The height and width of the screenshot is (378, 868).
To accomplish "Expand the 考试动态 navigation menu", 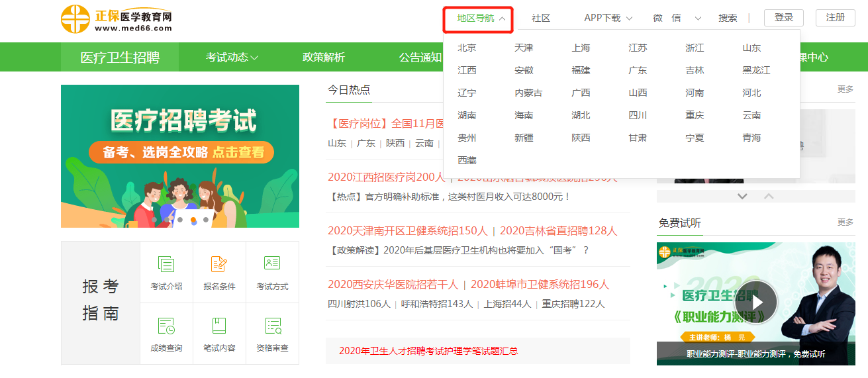I will click(232, 58).
